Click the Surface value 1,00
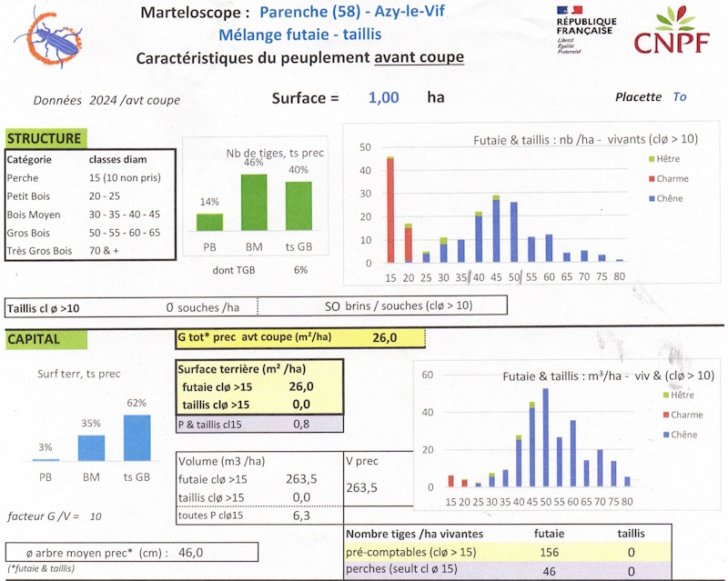Screen dimensions: 728x581 point(383,98)
